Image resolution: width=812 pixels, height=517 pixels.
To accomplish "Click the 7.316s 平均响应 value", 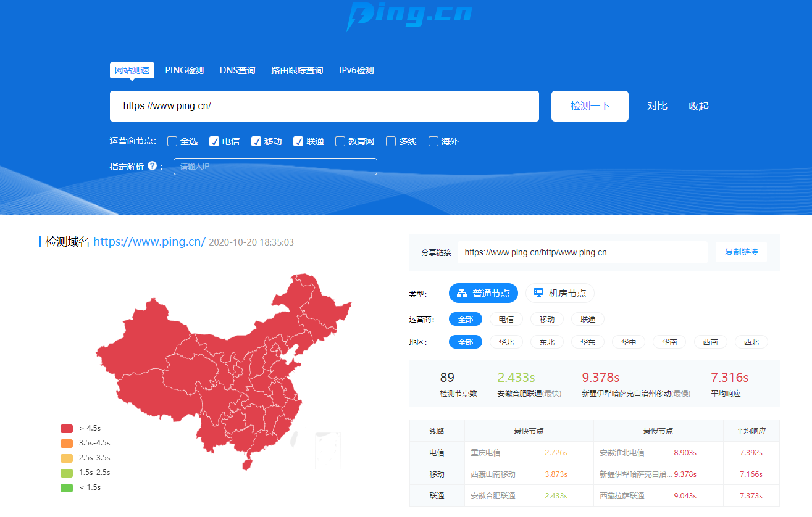I will pos(730,378).
